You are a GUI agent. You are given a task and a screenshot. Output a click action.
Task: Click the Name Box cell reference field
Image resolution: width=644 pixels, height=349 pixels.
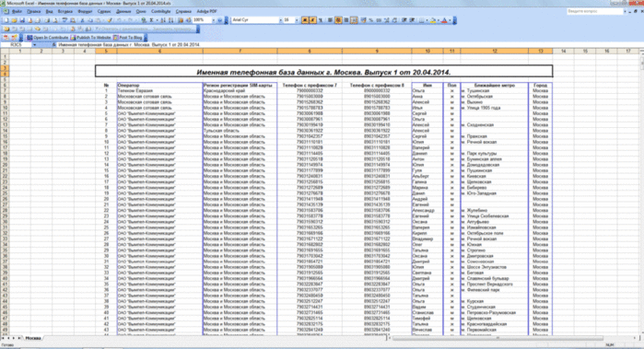(x=17, y=45)
